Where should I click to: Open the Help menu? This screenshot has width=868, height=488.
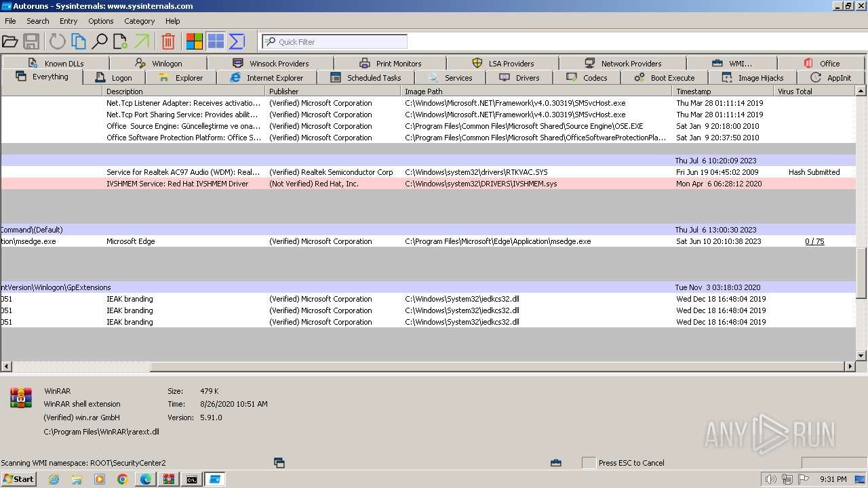pos(173,21)
